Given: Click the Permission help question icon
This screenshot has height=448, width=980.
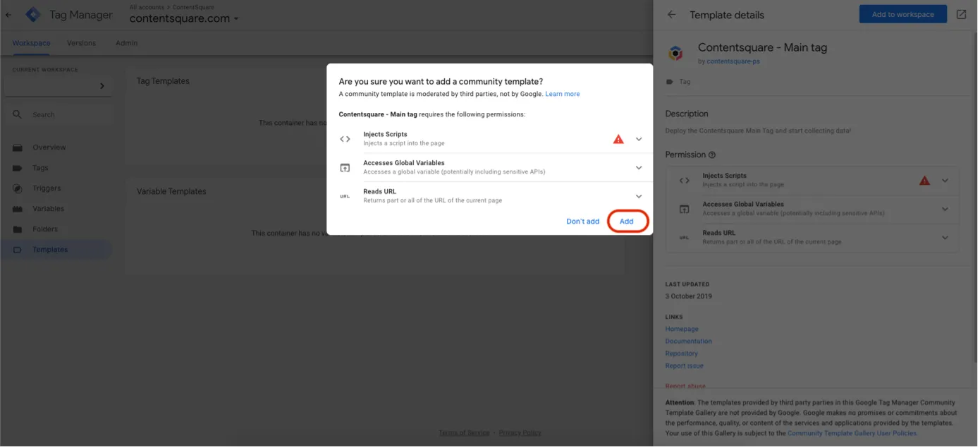Looking at the screenshot, I should coord(712,155).
